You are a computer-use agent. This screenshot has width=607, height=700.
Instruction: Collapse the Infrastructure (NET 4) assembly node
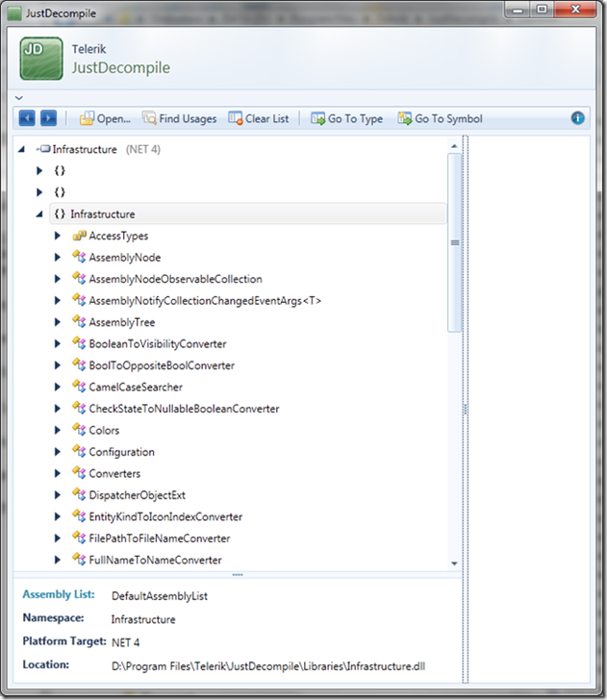click(21, 150)
